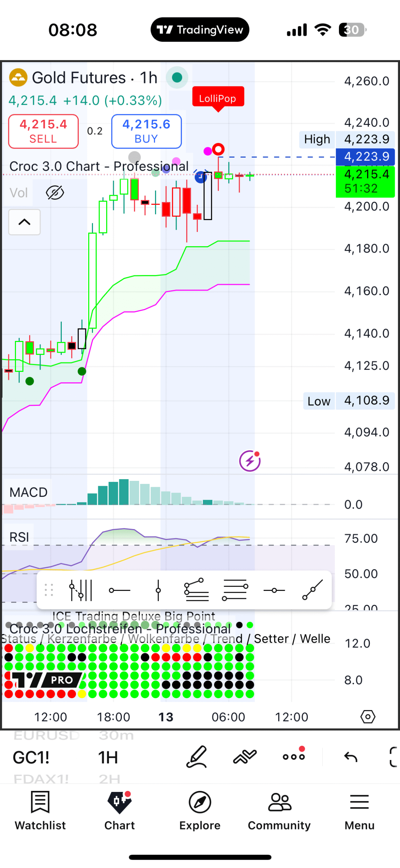Select the vertical line drawing tool

158,590
